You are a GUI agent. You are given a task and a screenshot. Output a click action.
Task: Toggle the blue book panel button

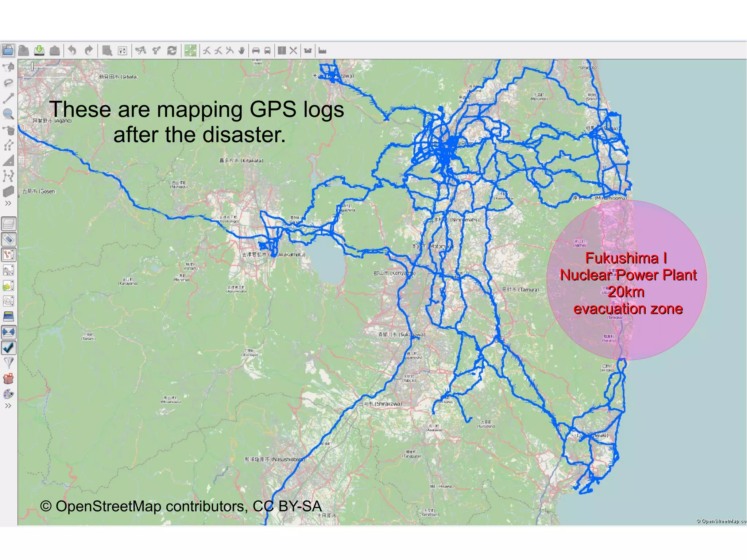pos(9,316)
